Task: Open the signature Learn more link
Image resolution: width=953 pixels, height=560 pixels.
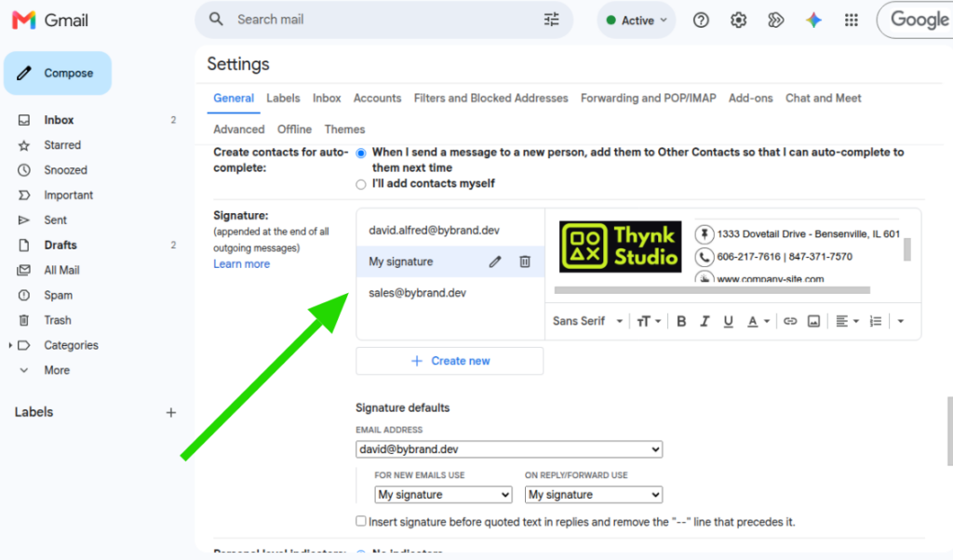Action: (x=241, y=264)
